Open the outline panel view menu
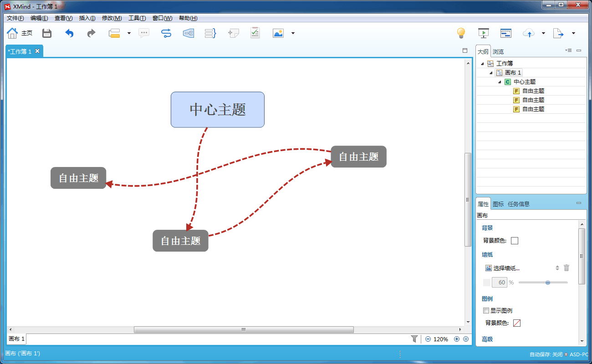Screen dimensions: 592x364 point(568,50)
